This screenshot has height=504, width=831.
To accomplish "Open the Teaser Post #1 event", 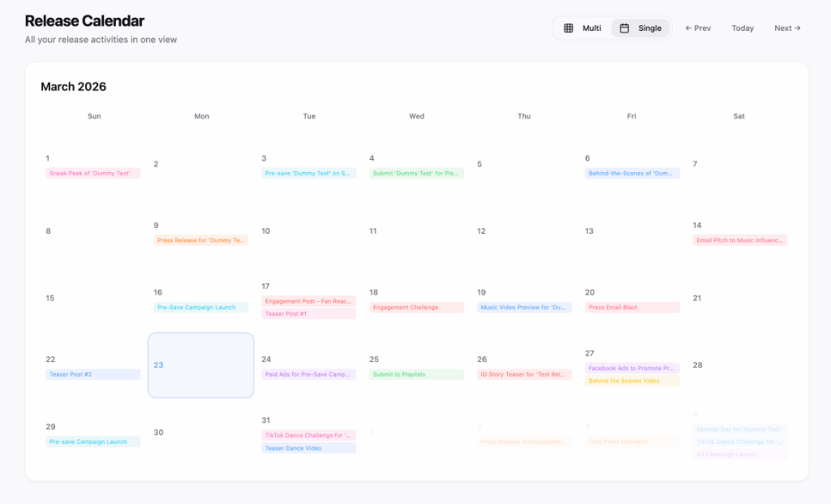I will tap(308, 314).
